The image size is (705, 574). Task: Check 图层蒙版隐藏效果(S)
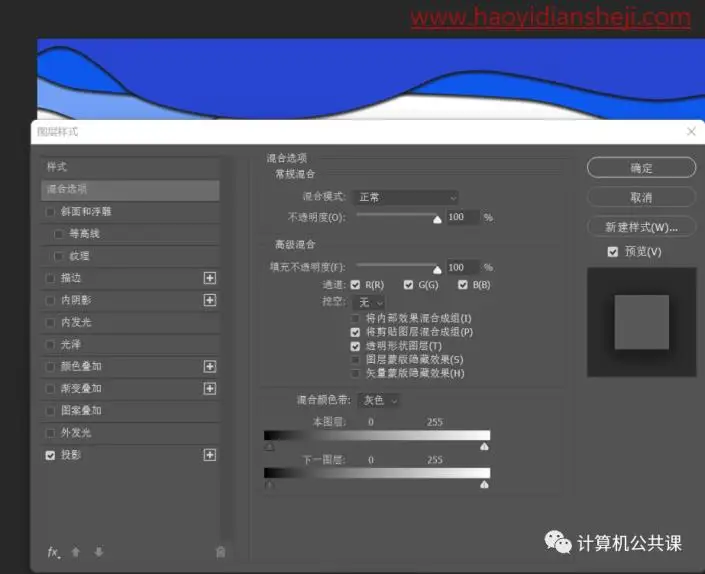click(x=355, y=360)
